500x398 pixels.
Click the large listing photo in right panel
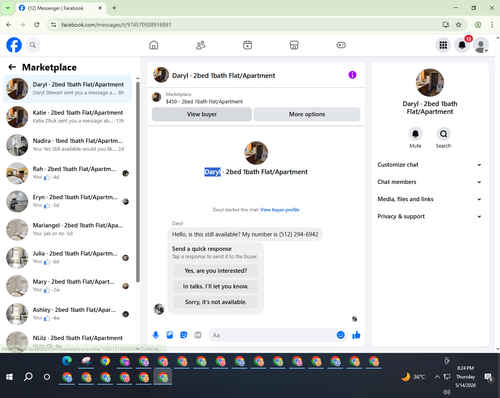pyautogui.click(x=430, y=83)
